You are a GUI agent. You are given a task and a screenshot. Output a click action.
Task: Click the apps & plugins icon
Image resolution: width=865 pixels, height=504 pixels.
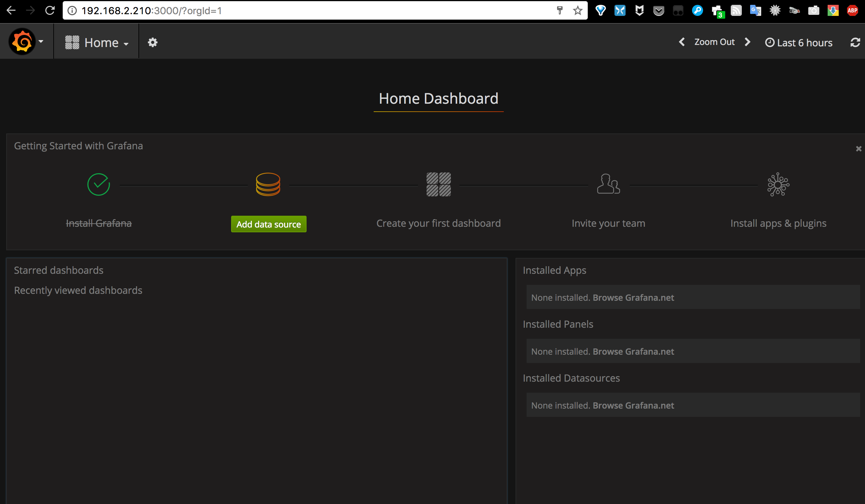[778, 184]
